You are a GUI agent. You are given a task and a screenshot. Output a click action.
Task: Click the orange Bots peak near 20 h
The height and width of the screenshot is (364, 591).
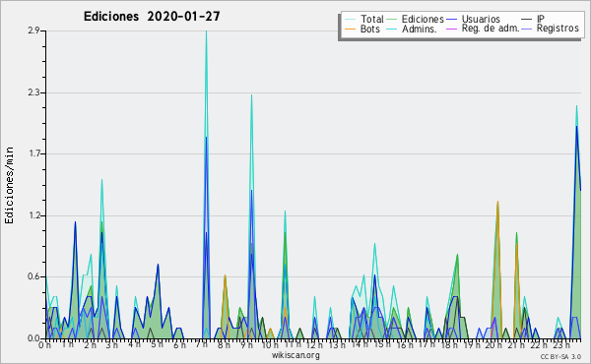(x=497, y=202)
